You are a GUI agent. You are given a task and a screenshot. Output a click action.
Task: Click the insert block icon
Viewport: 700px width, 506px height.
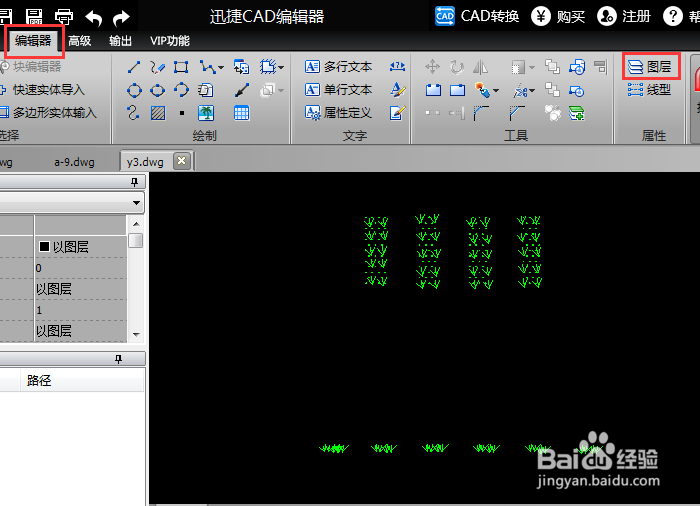coord(242,67)
